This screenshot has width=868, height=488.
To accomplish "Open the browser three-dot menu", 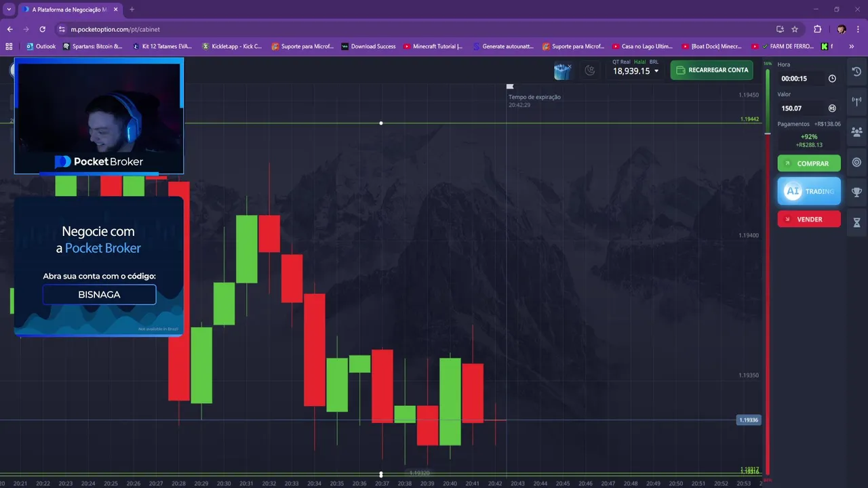I will tap(859, 29).
